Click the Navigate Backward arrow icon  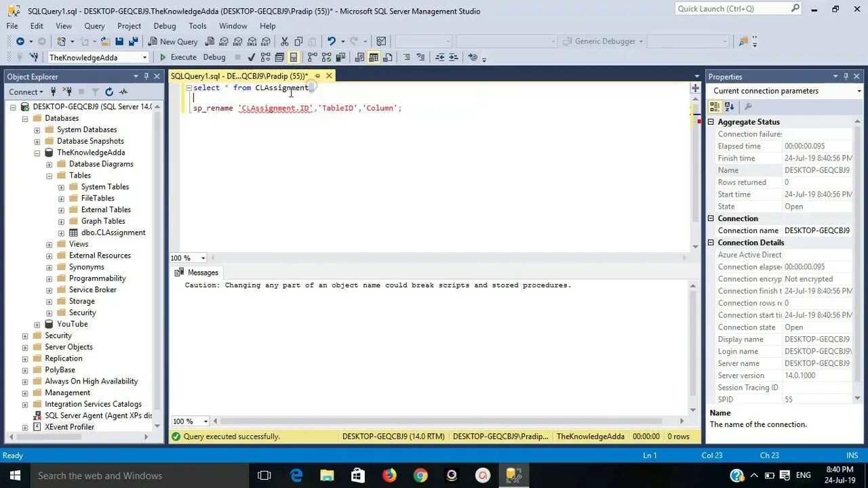pos(20,41)
